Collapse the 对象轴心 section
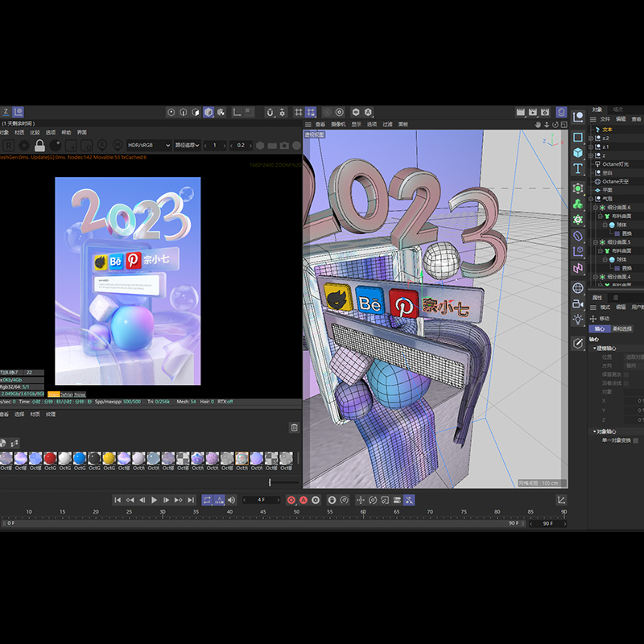644x644 pixels. [594, 431]
